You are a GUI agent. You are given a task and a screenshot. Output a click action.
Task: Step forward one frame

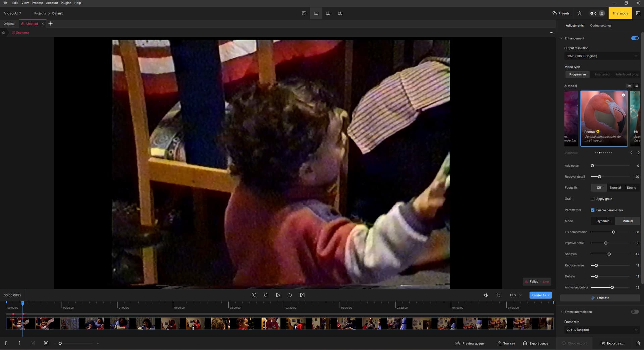(x=290, y=295)
